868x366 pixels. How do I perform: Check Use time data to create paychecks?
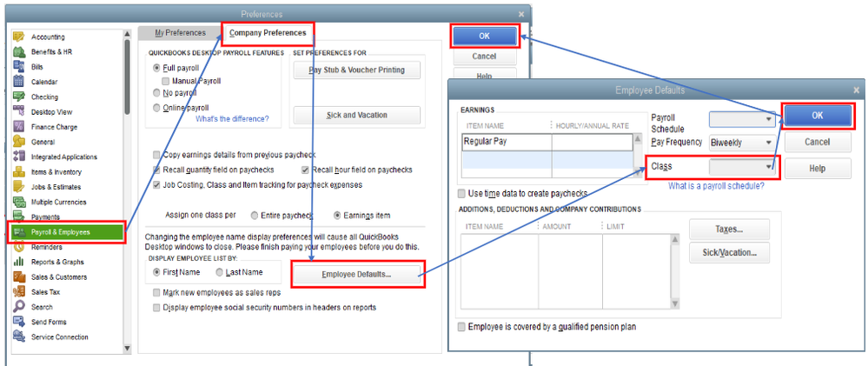[461, 194]
